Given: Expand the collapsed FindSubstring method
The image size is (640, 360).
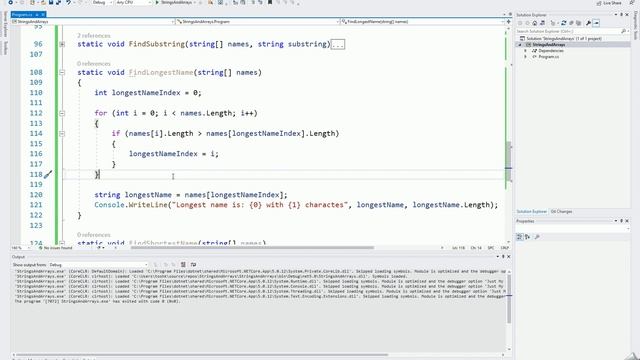Looking at the screenshot, I should click(x=62, y=44).
